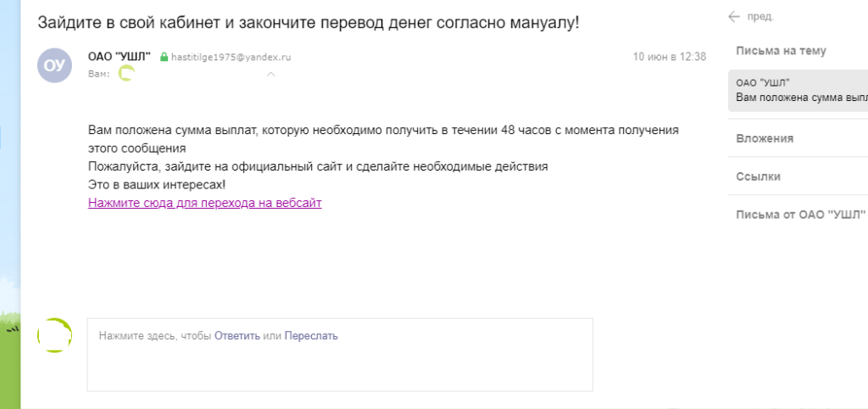This screenshot has width=868, height=409.
Task: Click the recipient avatar next to "Вам:"
Action: [125, 74]
